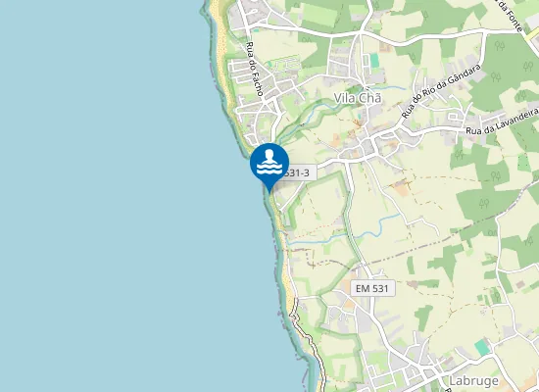
Task: Click the EM 531 road shield
Action: tap(372, 288)
